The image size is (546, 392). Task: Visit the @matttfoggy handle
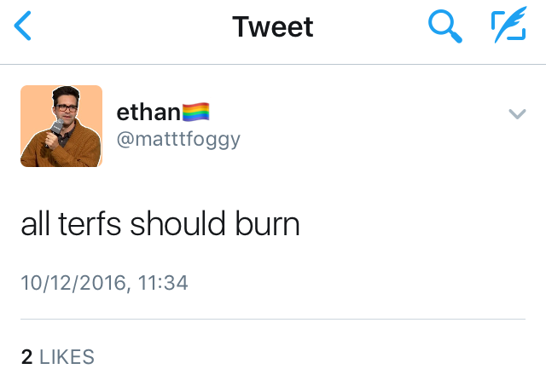click(178, 140)
